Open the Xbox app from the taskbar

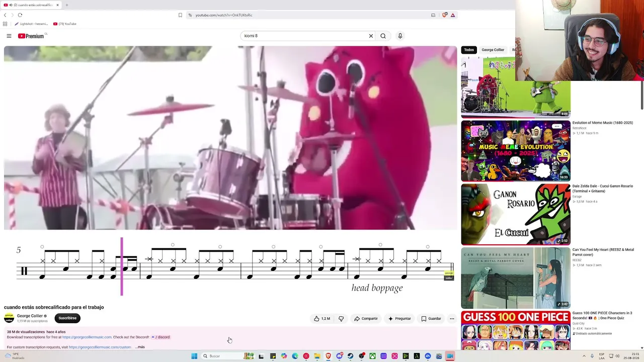click(372, 356)
